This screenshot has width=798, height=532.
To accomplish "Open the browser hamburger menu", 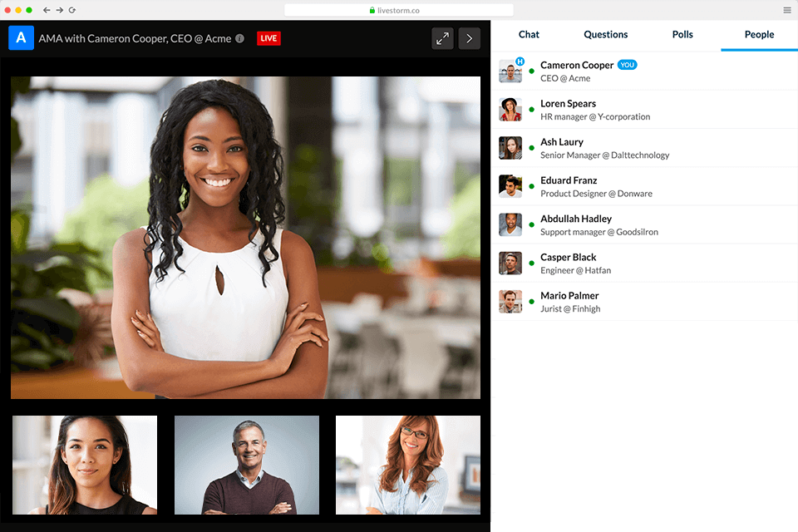I will coord(787,10).
